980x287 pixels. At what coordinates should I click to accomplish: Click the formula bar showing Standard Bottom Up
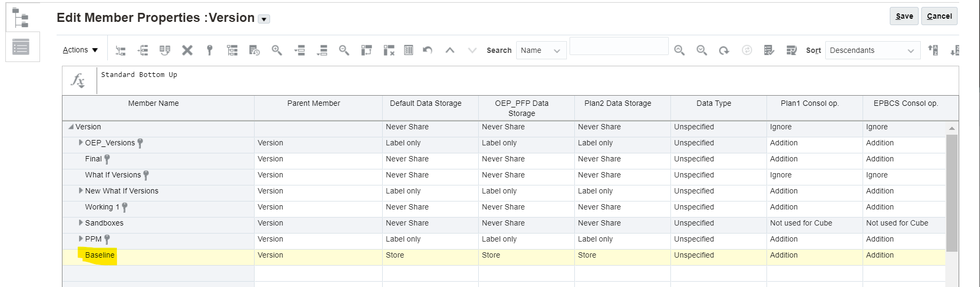pyautogui.click(x=527, y=80)
